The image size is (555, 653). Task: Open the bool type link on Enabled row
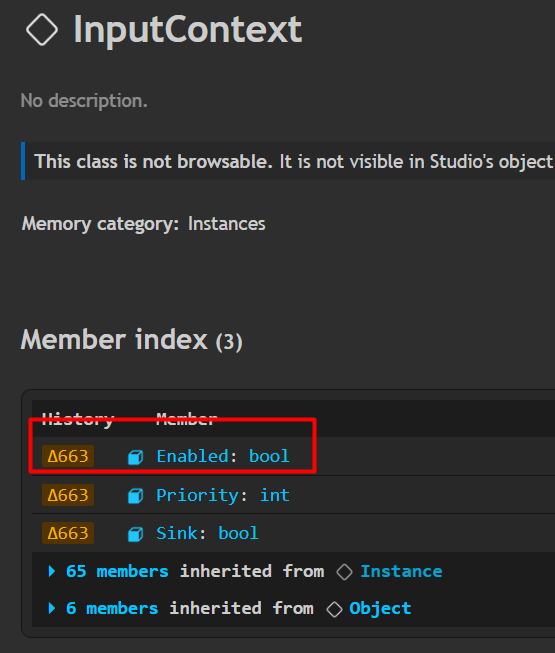point(269,456)
